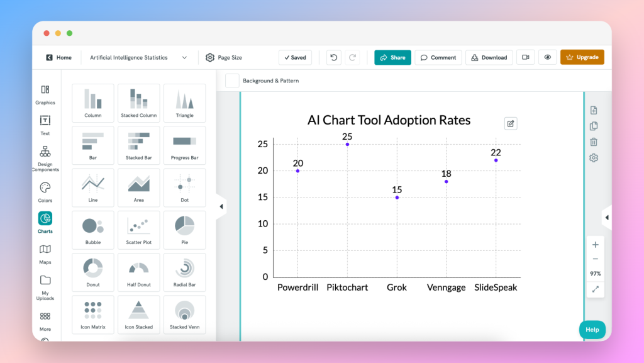Open the Help chat button
Viewport: 644px width, 363px height.
[x=592, y=330]
